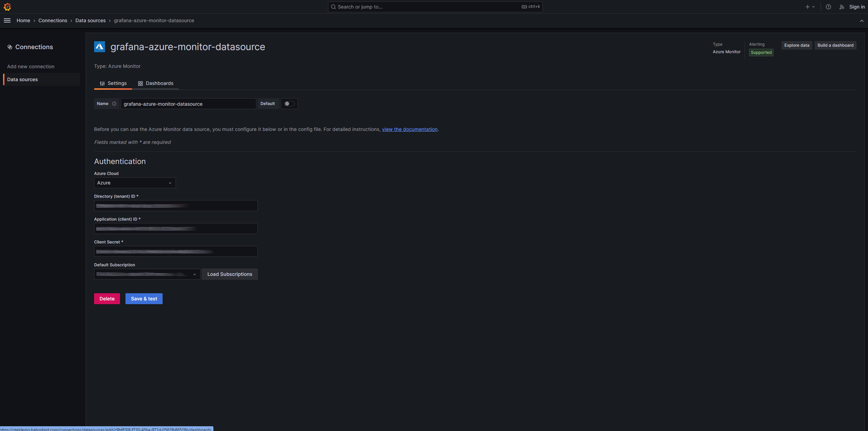Open the view the documentation link

tap(409, 129)
